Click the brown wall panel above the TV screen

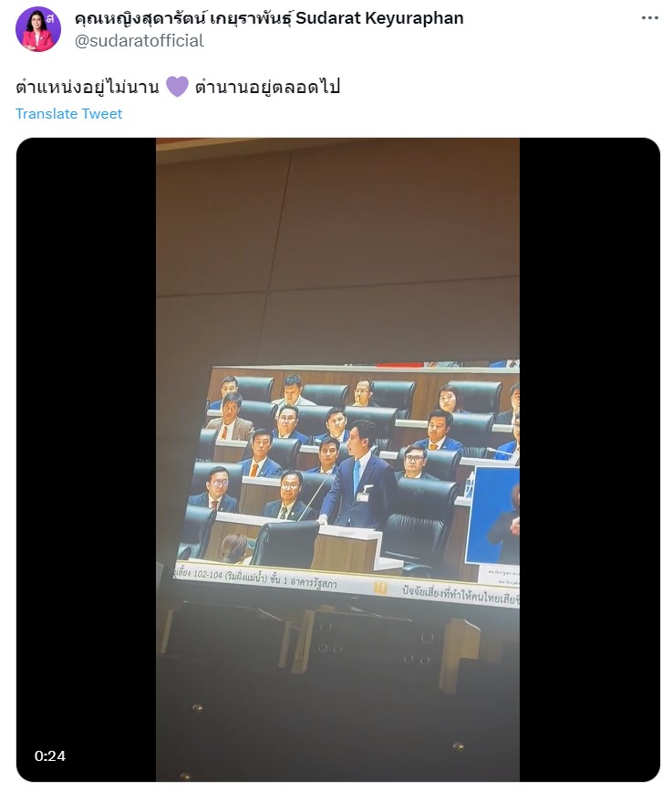pyautogui.click(x=337, y=247)
